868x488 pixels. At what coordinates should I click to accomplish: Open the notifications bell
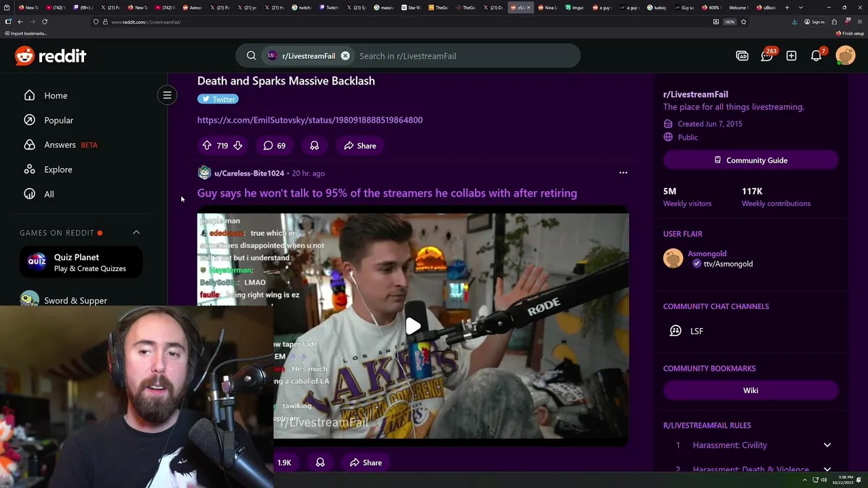pyautogui.click(x=816, y=56)
